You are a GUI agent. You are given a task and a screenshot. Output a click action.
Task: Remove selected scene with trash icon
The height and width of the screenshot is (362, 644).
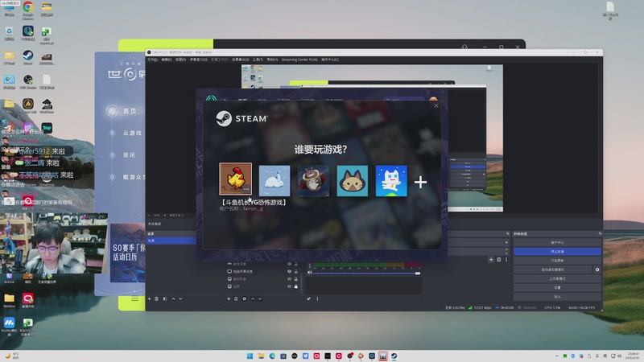pyautogui.click(x=156, y=298)
